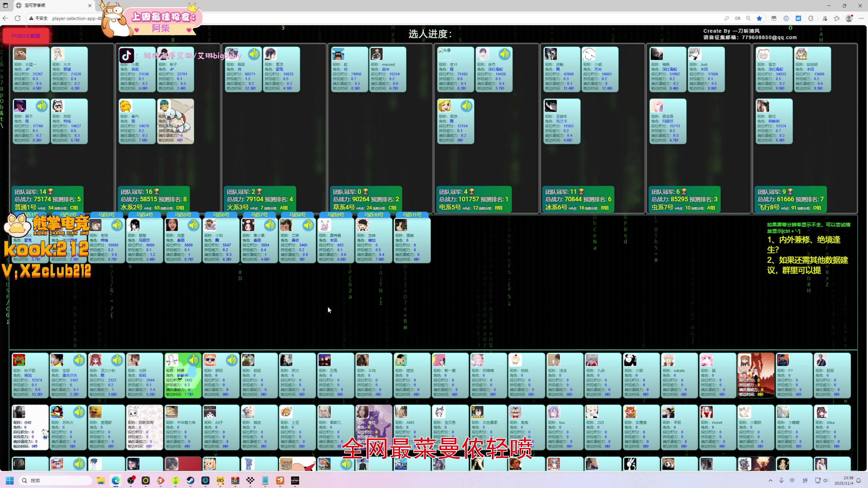Select the 林子凯 player card avatar
The width and height of the screenshot is (868, 488).
tap(19, 360)
